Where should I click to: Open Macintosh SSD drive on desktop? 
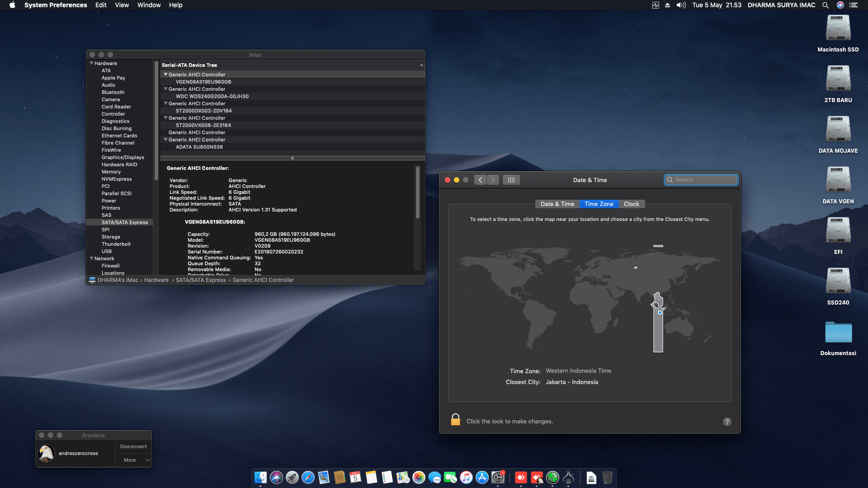[x=838, y=28]
